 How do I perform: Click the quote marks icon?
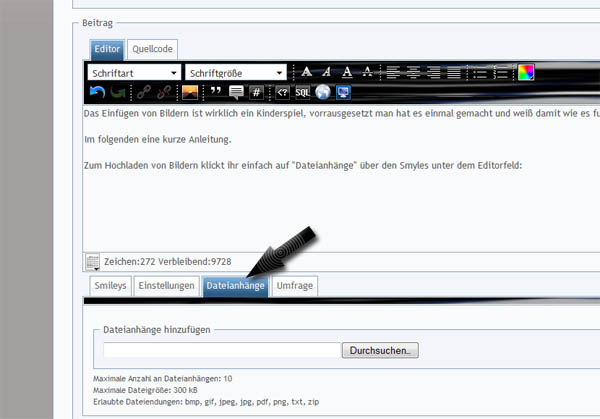(x=215, y=92)
